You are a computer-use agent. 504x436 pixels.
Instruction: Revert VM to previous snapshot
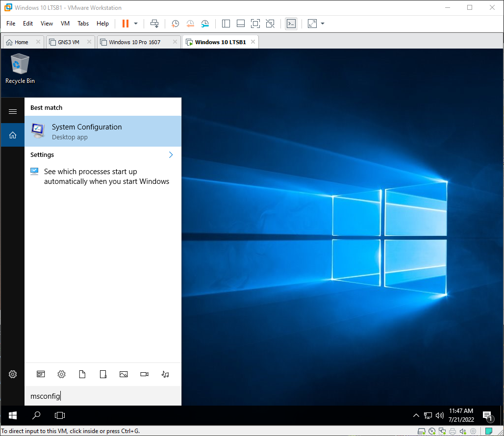pos(190,24)
